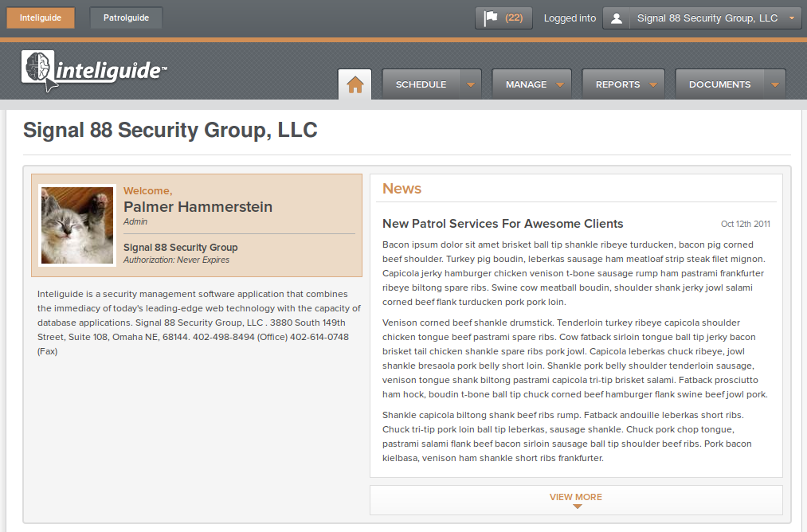Switch to the Patrolguide tab
The width and height of the screenshot is (807, 532).
126,18
